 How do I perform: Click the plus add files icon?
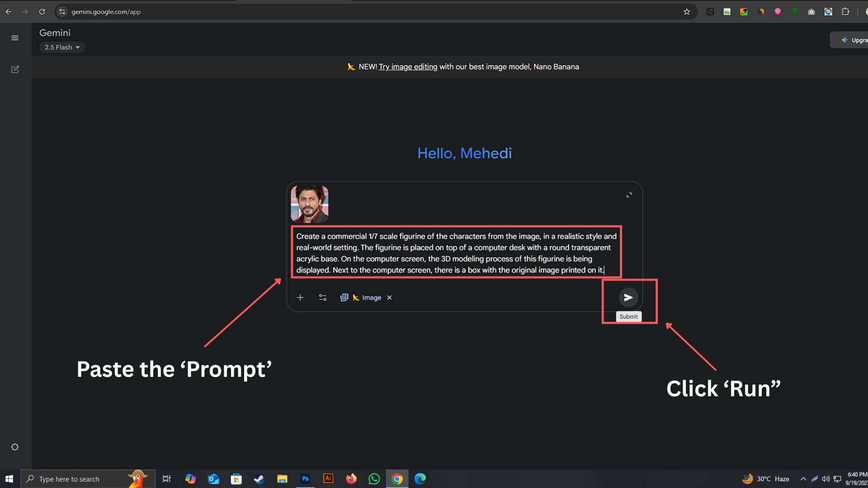point(300,297)
